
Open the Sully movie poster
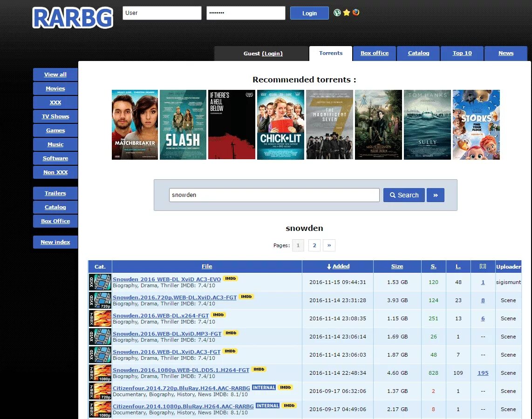427,125
